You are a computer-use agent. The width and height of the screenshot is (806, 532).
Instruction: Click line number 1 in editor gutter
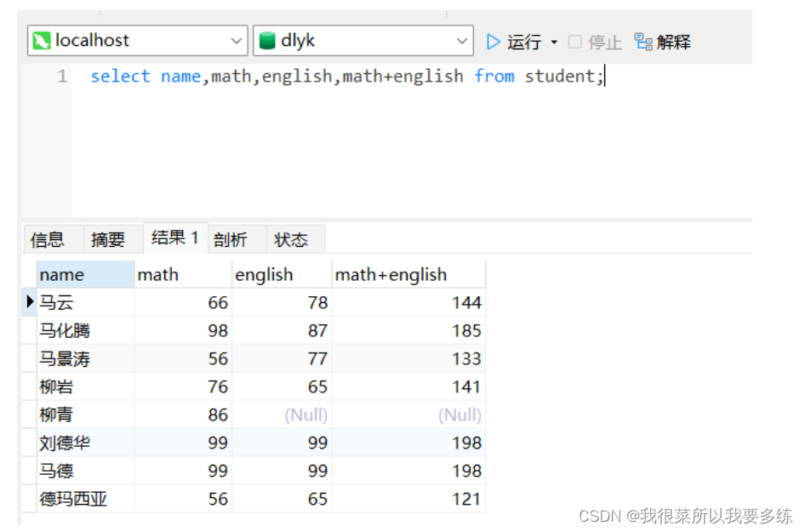(x=62, y=76)
